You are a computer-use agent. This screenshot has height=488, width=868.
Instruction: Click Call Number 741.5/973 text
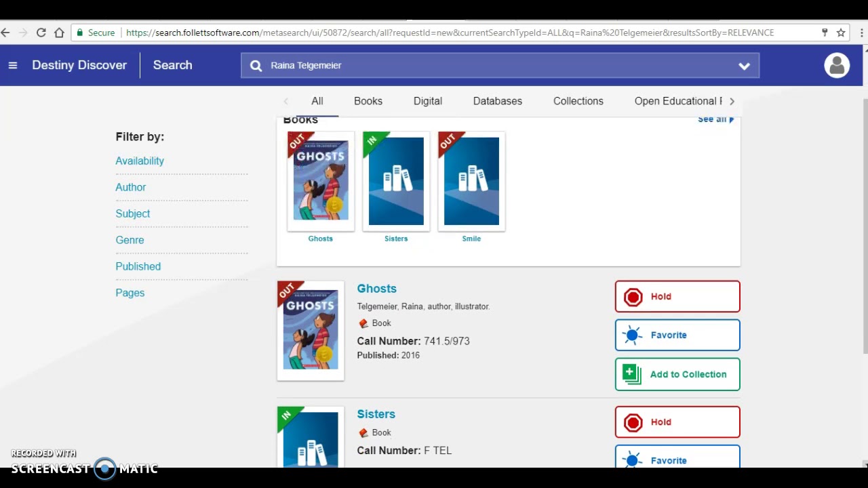(x=414, y=341)
